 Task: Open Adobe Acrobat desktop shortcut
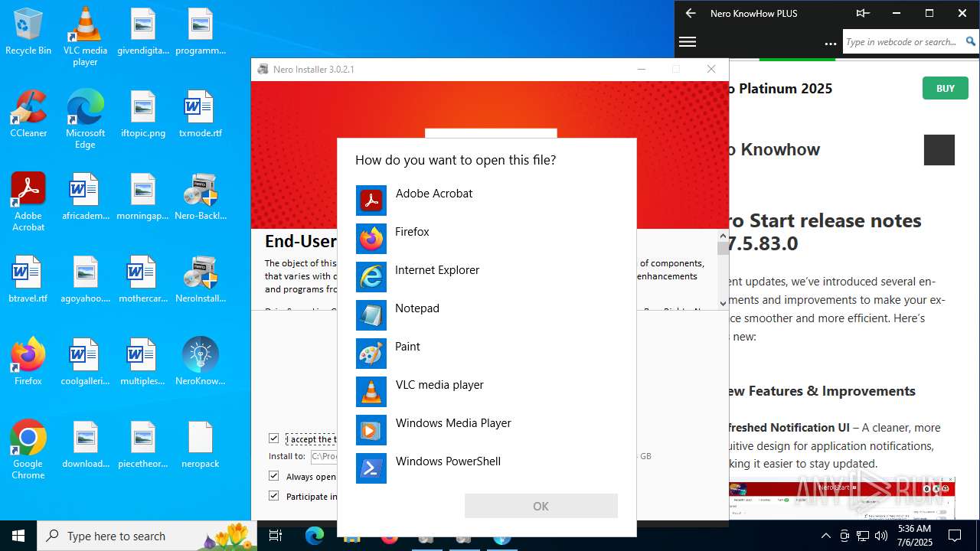[28, 202]
